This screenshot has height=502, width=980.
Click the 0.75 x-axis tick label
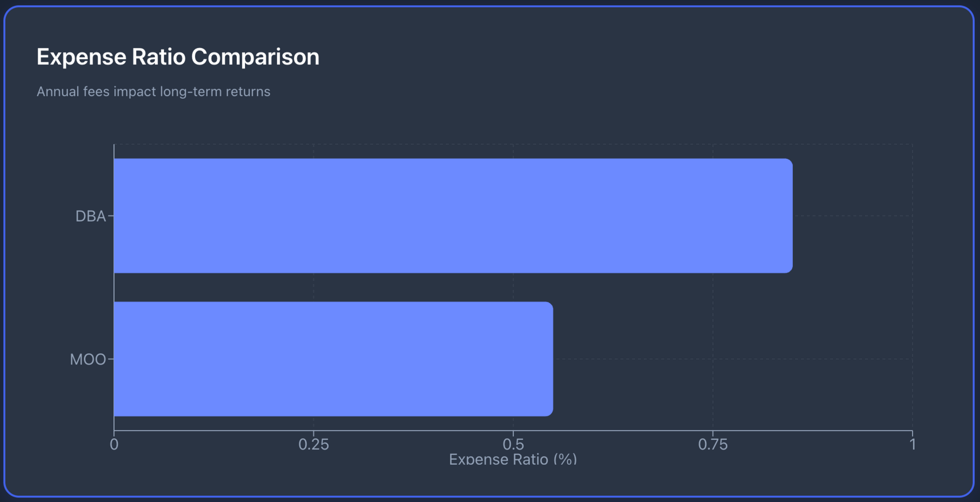[x=713, y=444]
